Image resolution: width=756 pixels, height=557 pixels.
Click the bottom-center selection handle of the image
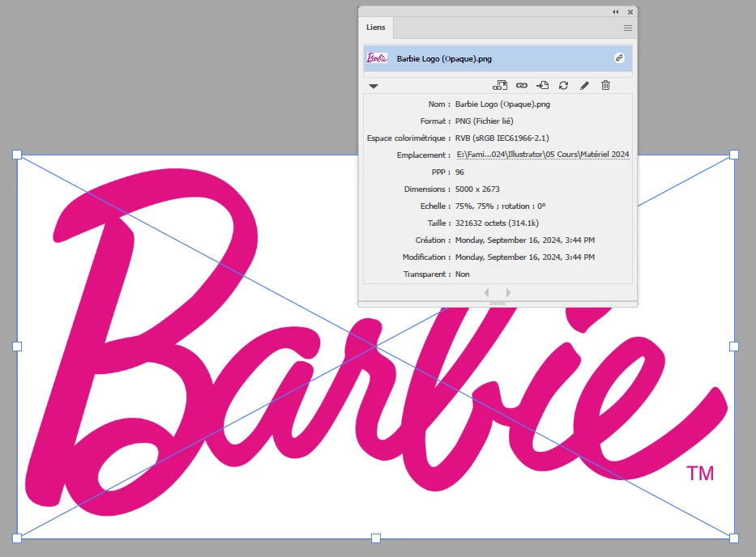(x=376, y=538)
